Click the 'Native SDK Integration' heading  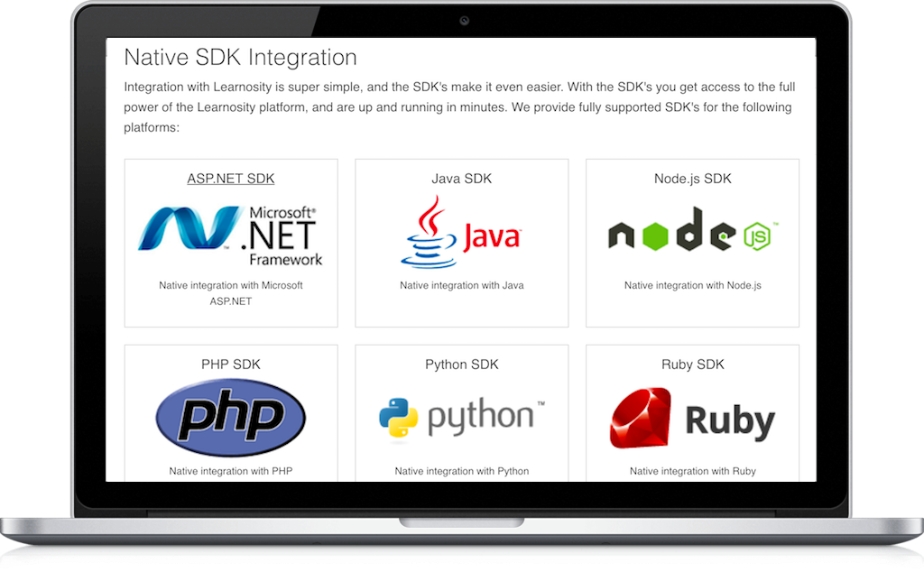click(x=240, y=58)
